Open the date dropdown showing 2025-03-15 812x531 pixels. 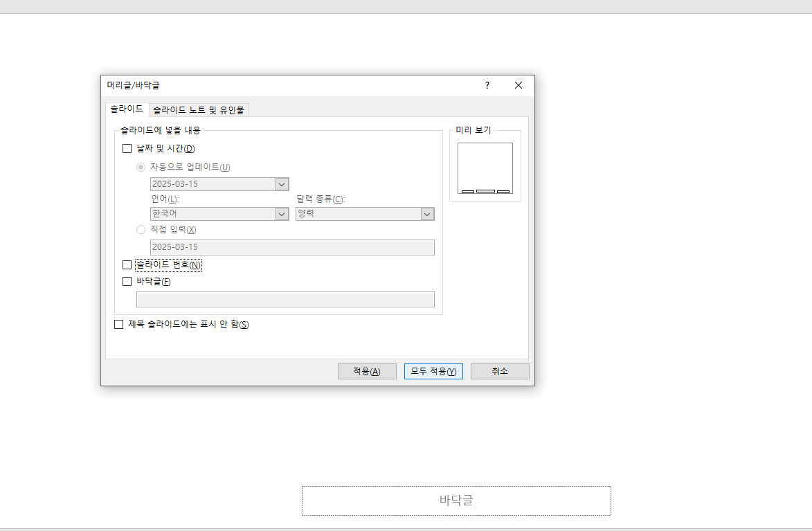click(x=281, y=184)
